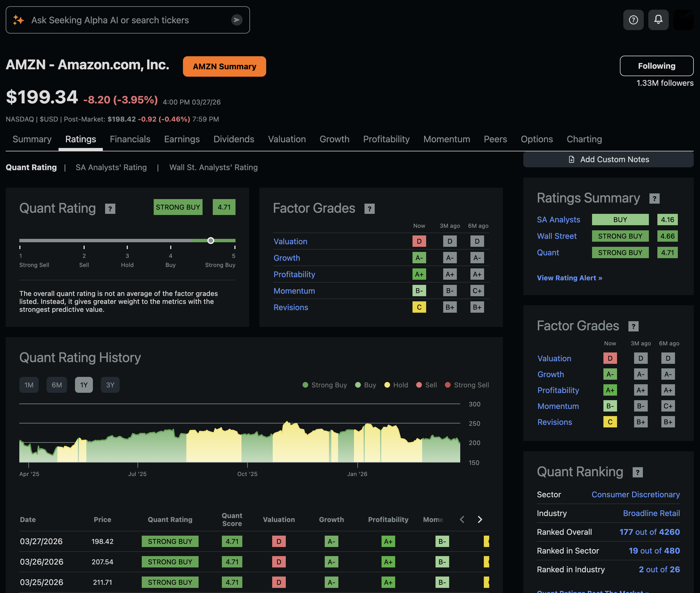Open the Ratings Summary help icon

tap(655, 198)
